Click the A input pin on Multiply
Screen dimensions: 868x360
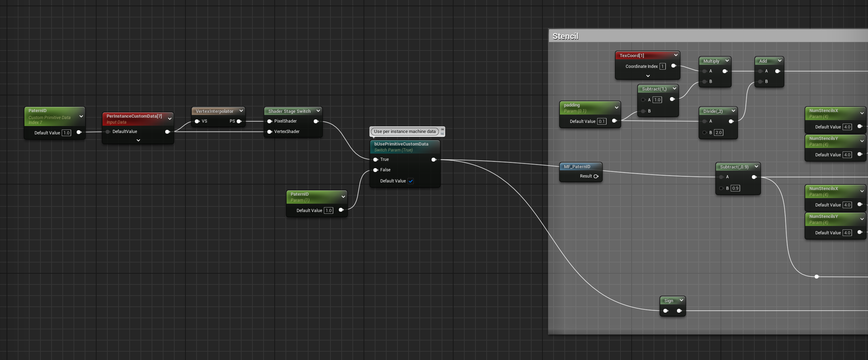click(705, 71)
